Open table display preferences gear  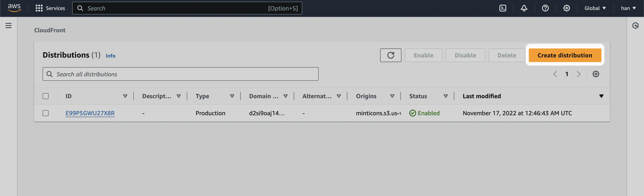point(596,74)
